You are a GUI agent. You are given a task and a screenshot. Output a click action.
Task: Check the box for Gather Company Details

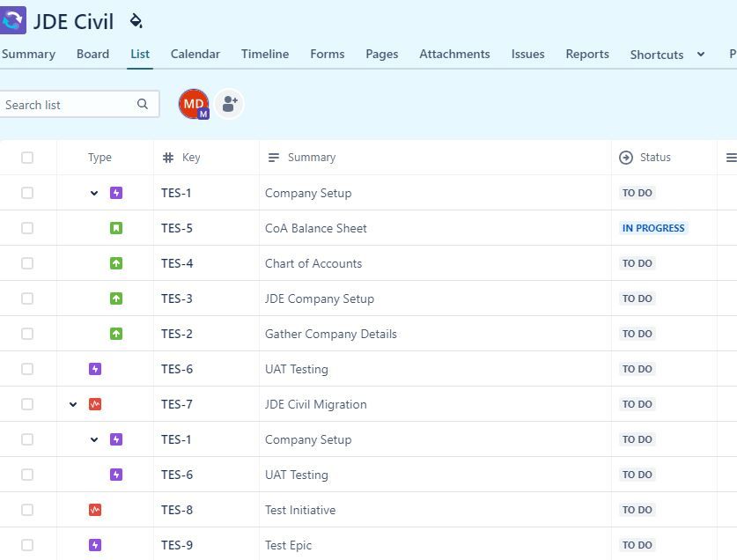tap(27, 334)
